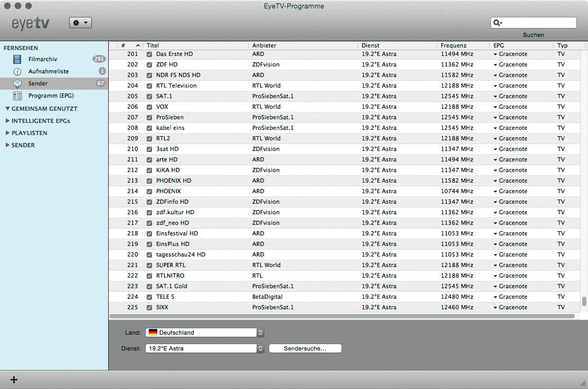The width and height of the screenshot is (588, 389).
Task: Sort by the Dienst column header
Action: click(397, 45)
